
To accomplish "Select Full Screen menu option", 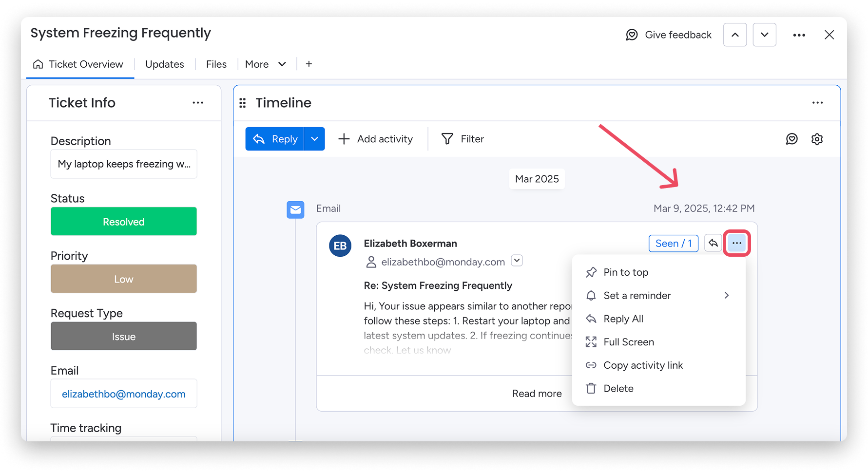I will pyautogui.click(x=659, y=342).
